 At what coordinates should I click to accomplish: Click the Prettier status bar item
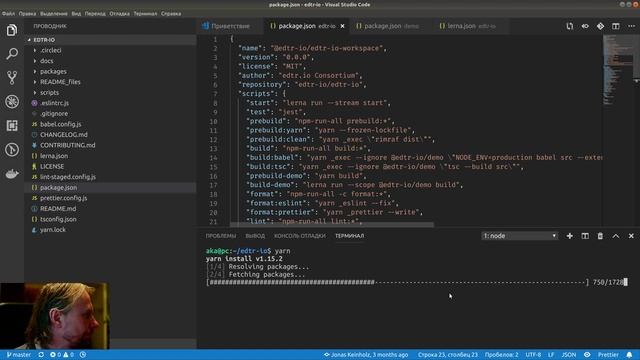point(608,355)
